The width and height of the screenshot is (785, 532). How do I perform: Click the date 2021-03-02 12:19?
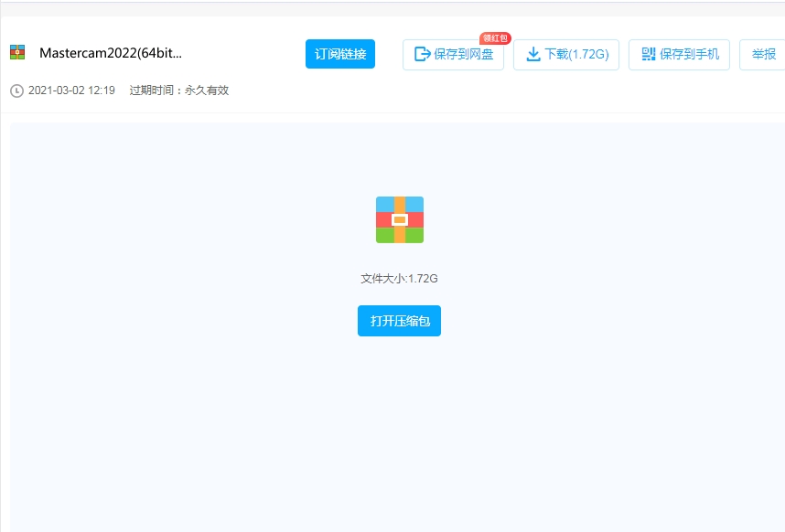click(x=71, y=90)
